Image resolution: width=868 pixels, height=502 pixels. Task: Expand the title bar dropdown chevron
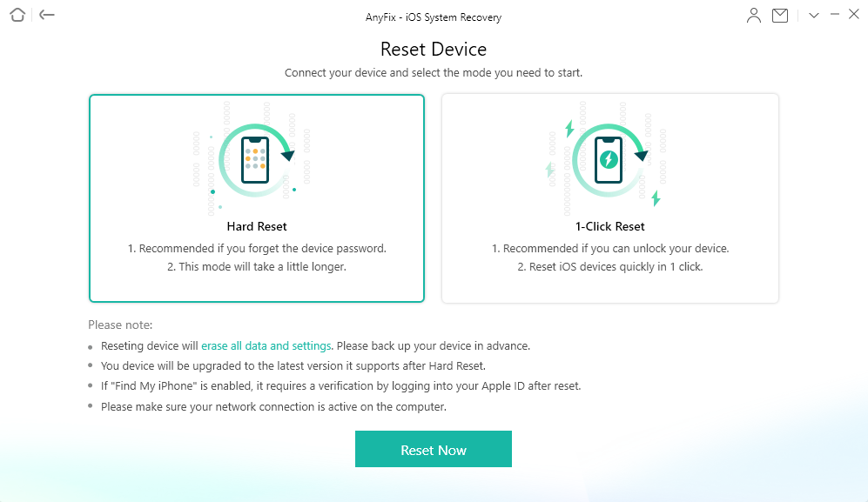[x=814, y=16]
